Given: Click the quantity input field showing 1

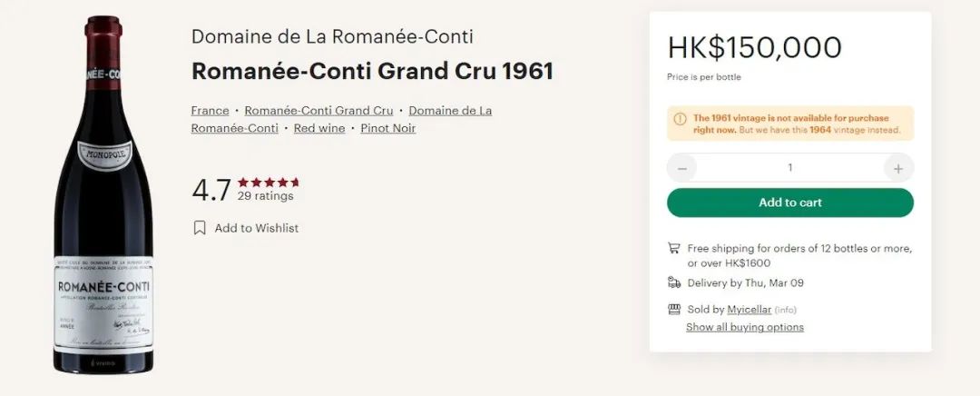Looking at the screenshot, I should click(x=789, y=168).
